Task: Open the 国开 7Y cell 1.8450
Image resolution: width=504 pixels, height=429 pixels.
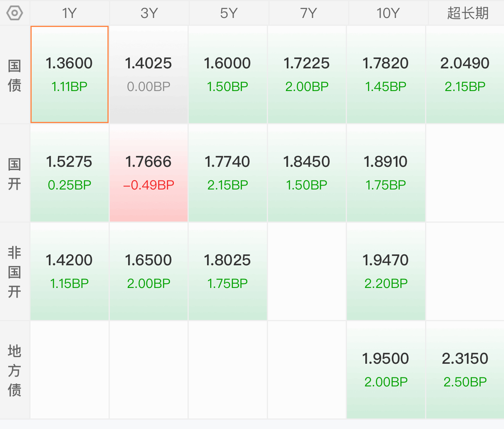Action: point(307,173)
